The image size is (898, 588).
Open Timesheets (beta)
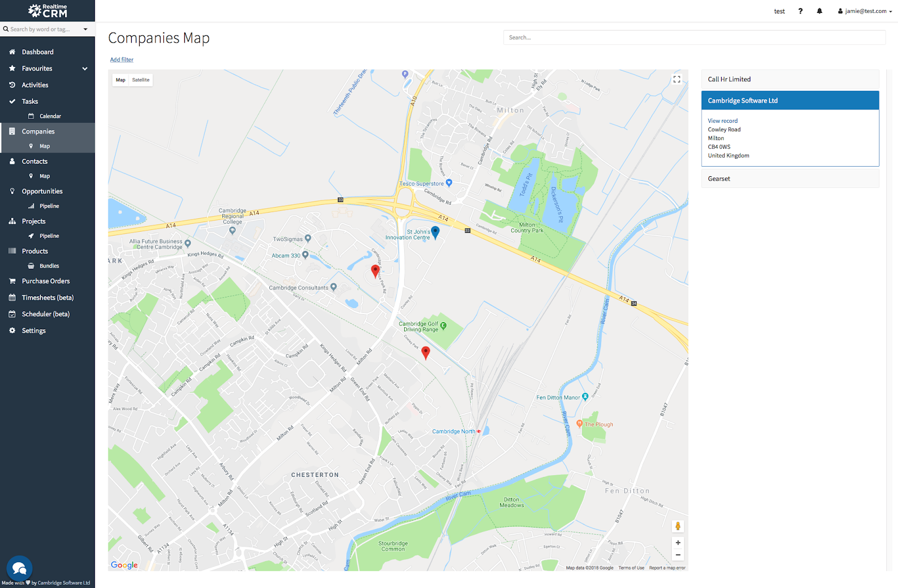(48, 297)
